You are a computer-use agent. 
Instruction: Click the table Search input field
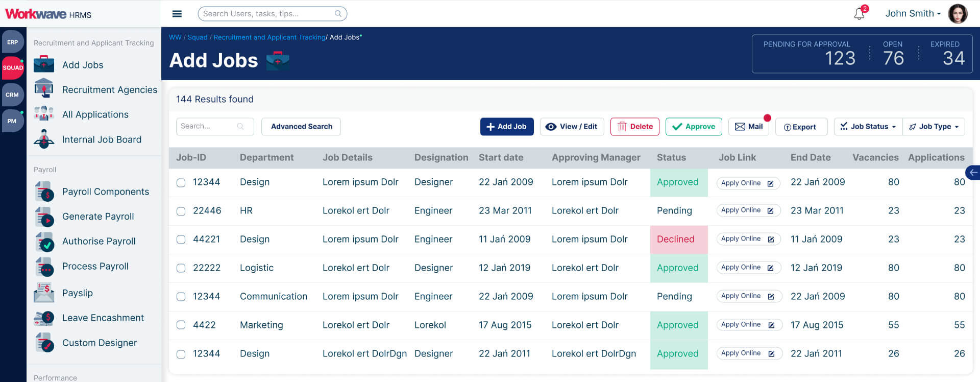coord(208,126)
